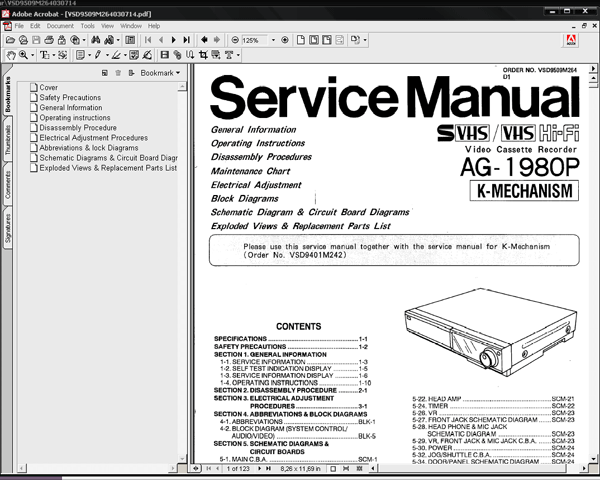This screenshot has width=600, height=480.
Task: Click the Spell Check comments icon
Action: tap(134, 56)
